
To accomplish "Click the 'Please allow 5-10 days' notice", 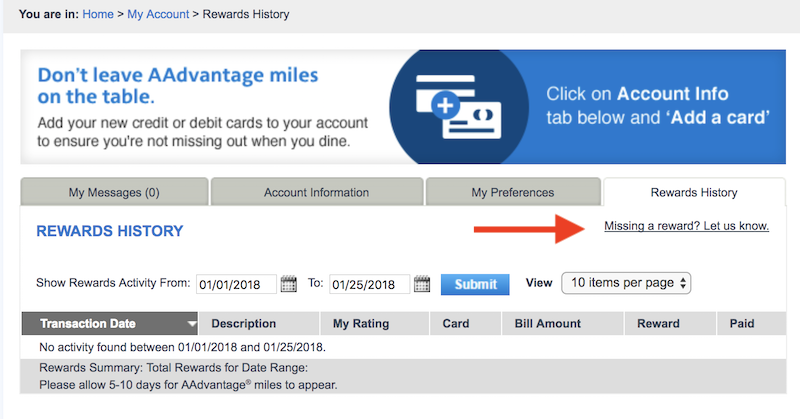I will click(188, 384).
